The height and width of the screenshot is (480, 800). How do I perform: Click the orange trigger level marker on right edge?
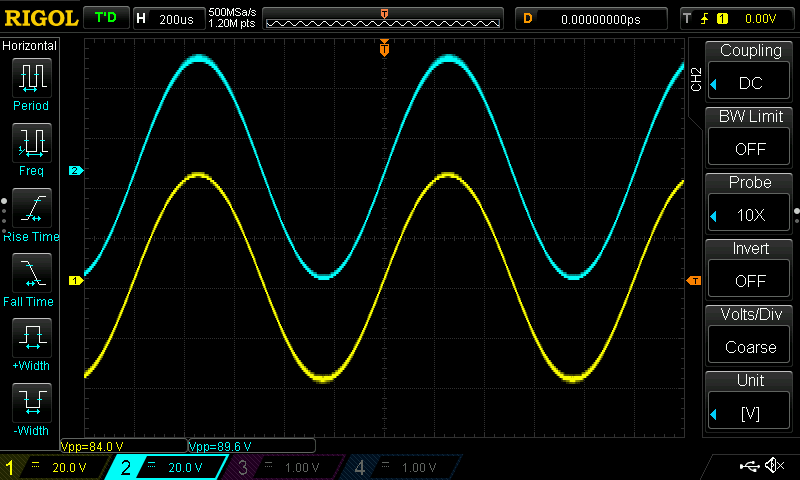[x=694, y=281]
